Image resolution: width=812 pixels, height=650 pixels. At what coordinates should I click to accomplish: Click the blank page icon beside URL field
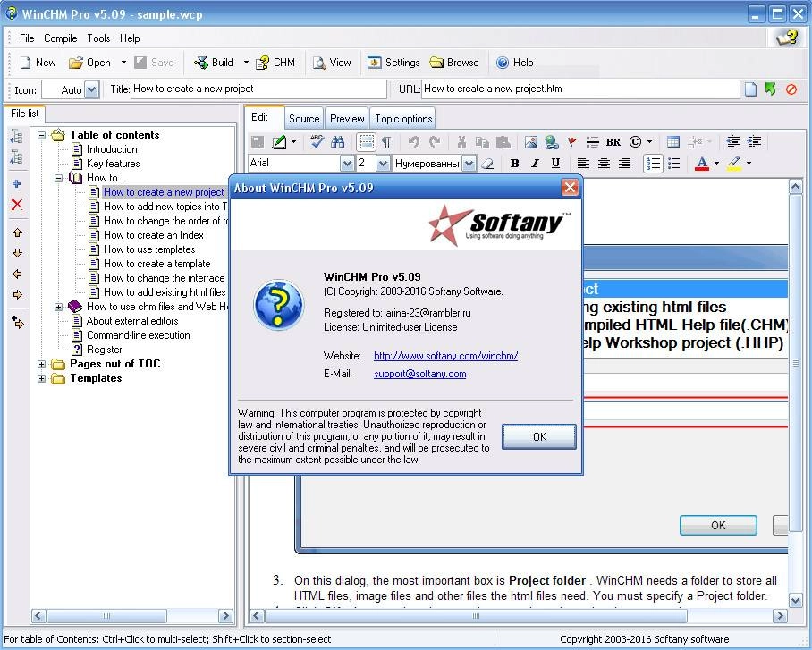point(751,89)
